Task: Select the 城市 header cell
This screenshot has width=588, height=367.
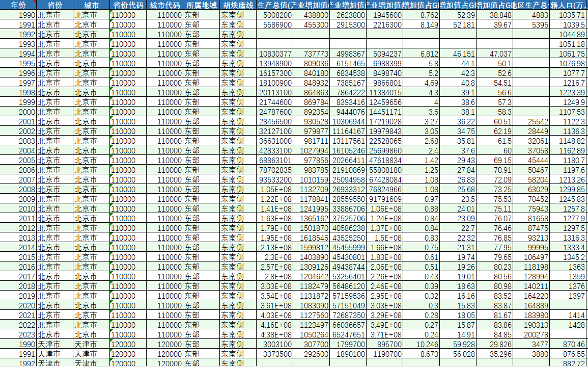Action: click(91, 5)
